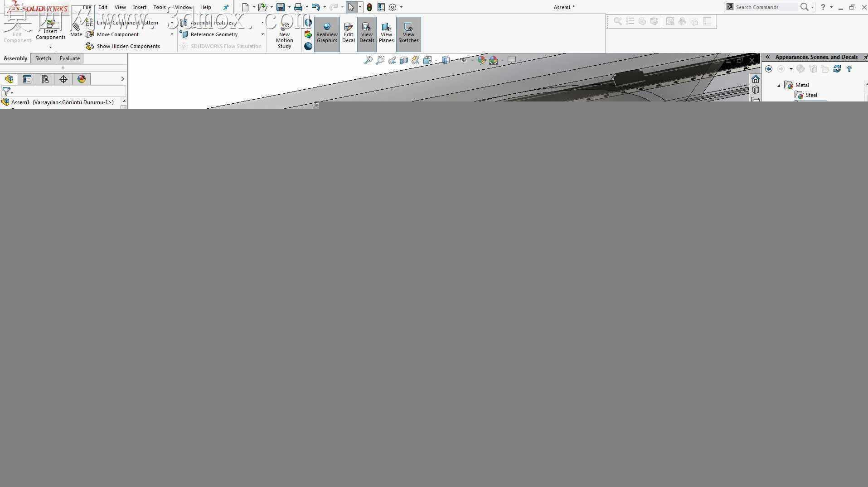Open Edit Appearance color icon
The height and width of the screenshot is (487, 868).
pyautogui.click(x=481, y=60)
